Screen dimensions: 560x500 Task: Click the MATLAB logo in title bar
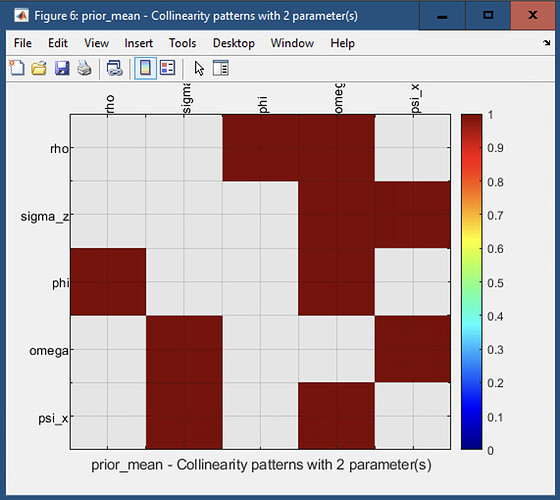coord(21,16)
